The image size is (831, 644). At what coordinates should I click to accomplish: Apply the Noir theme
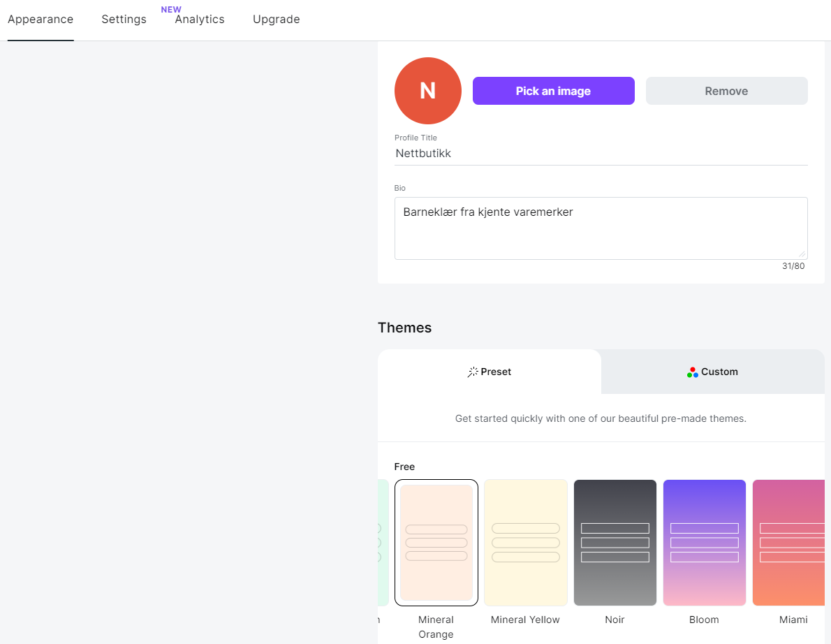[x=615, y=543]
